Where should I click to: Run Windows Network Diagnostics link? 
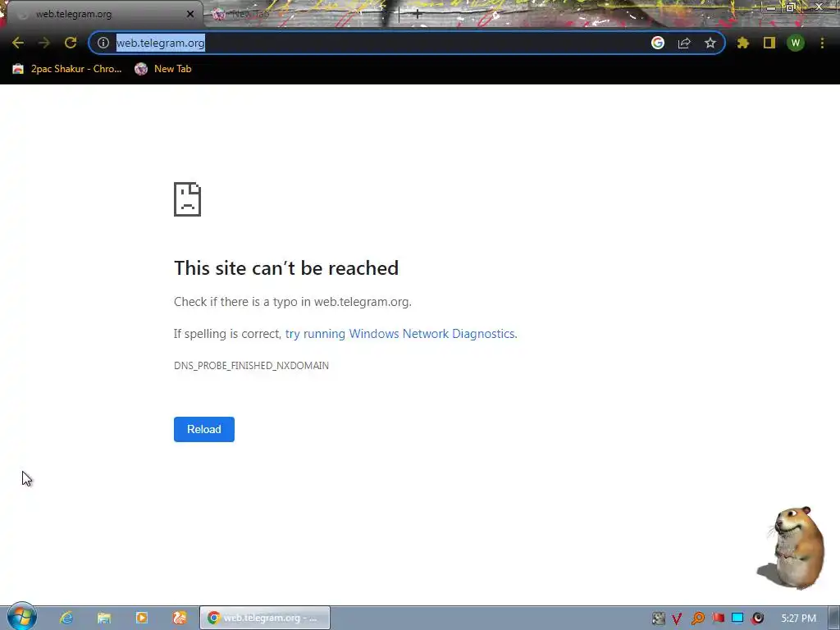400,334
